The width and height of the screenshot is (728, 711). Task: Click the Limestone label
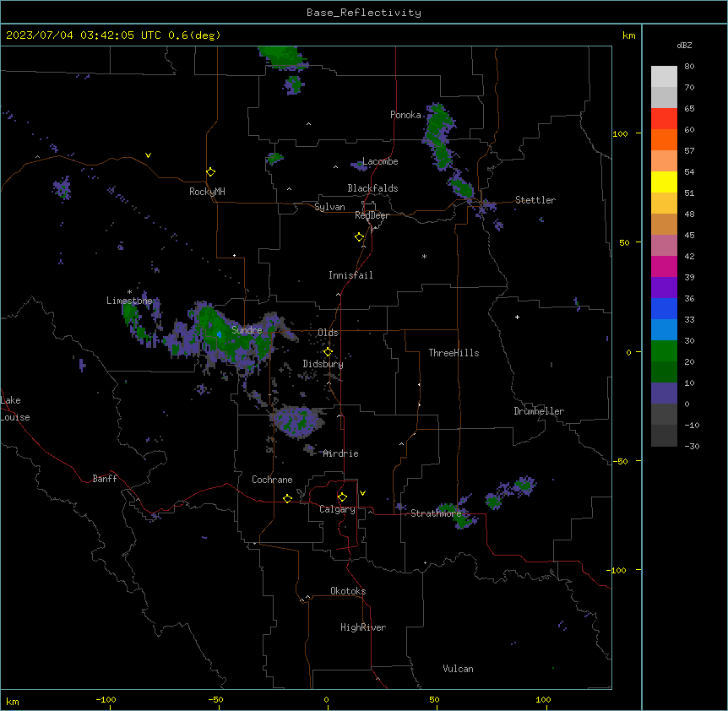pyautogui.click(x=129, y=301)
